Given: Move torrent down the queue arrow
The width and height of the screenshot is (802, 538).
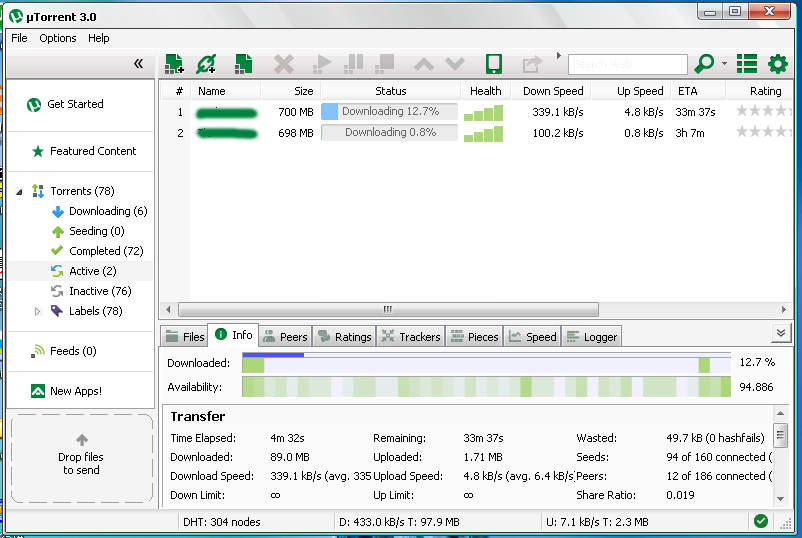Looking at the screenshot, I should 455,64.
